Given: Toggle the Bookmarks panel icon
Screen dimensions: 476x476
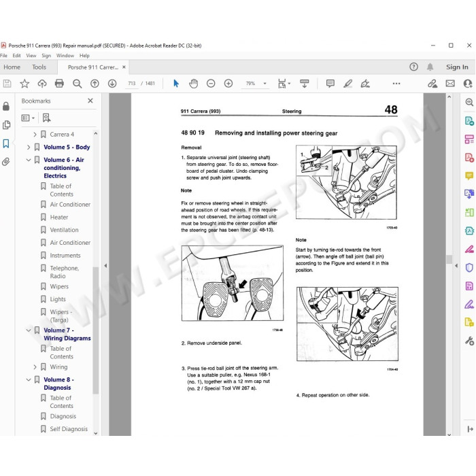Looking at the screenshot, I should pyautogui.click(x=6, y=143).
